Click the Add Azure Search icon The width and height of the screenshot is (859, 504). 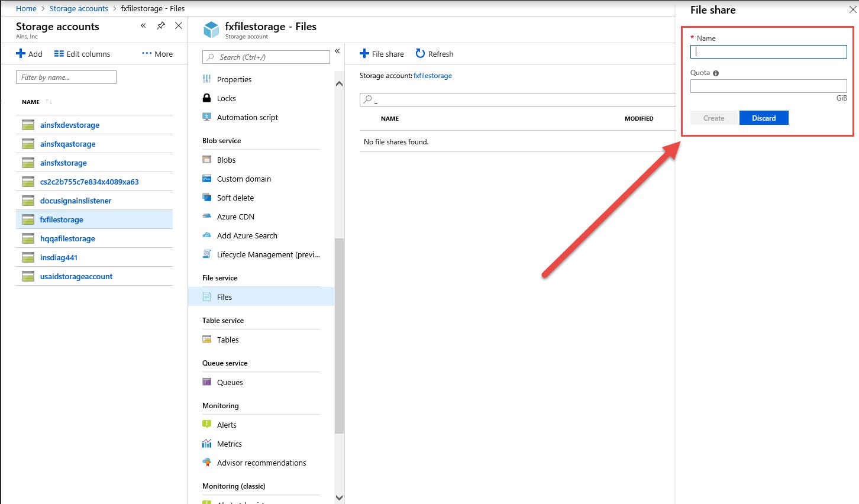(206, 235)
